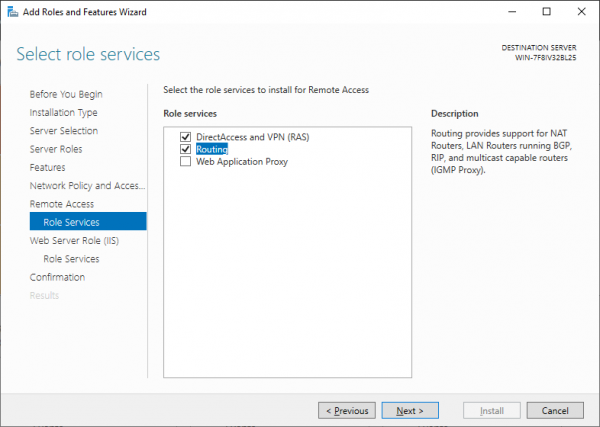Select the Remote Access sidebar item
The height and width of the screenshot is (427, 600).
62,204
